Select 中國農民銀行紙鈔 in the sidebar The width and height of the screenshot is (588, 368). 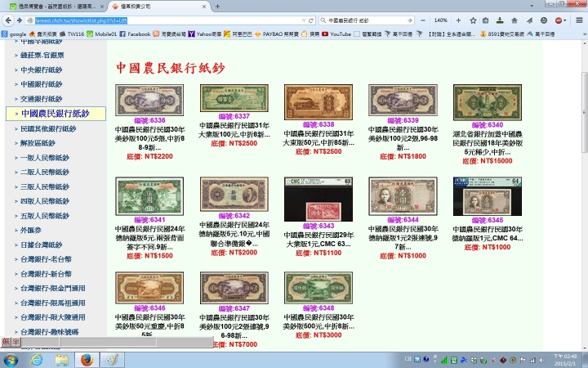56,114
